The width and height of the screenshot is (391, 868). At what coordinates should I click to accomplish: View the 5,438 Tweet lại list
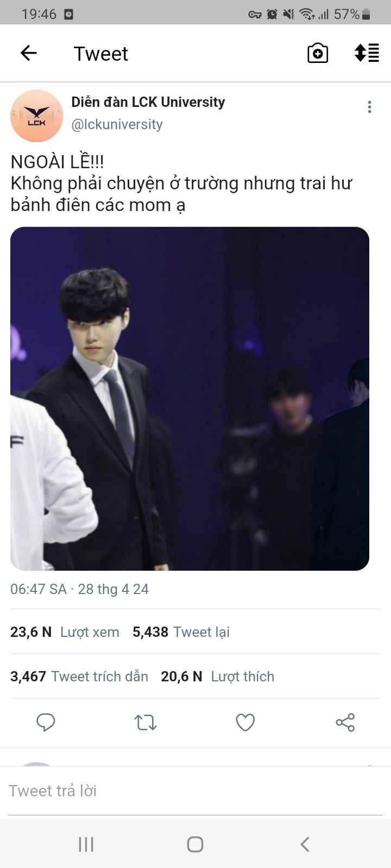click(181, 632)
